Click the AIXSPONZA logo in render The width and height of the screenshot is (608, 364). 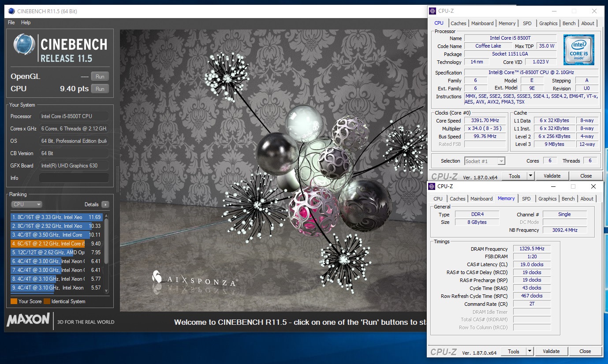click(x=194, y=278)
